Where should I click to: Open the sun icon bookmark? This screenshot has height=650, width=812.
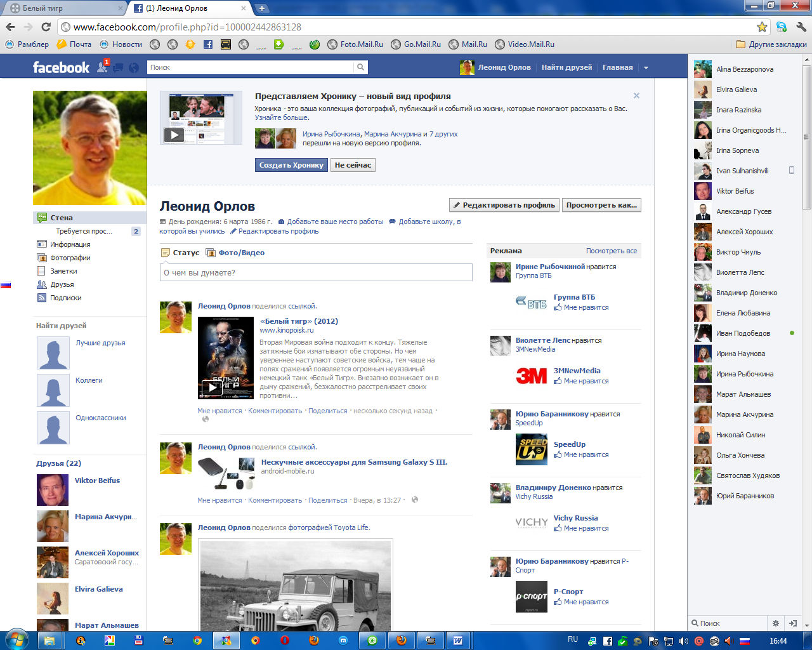[190, 44]
